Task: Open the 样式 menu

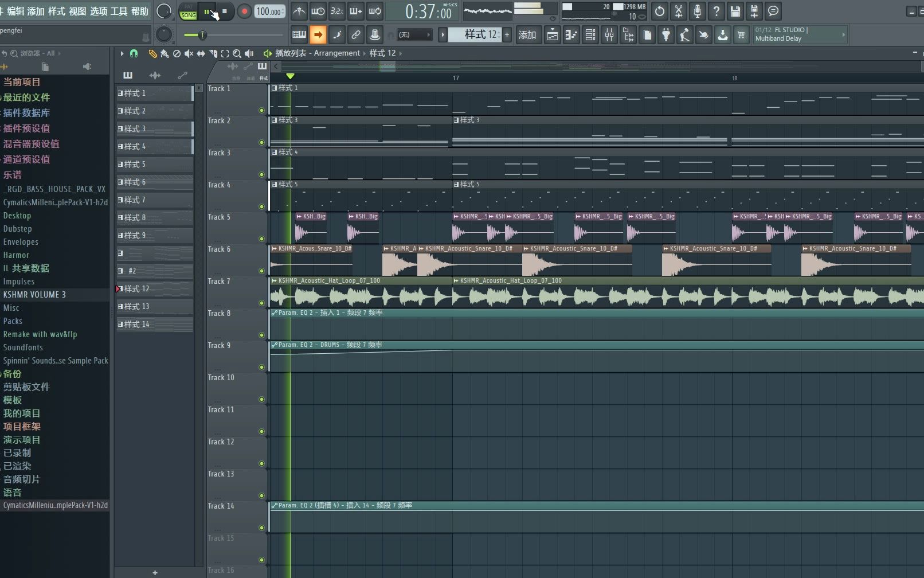Action: click(56, 11)
